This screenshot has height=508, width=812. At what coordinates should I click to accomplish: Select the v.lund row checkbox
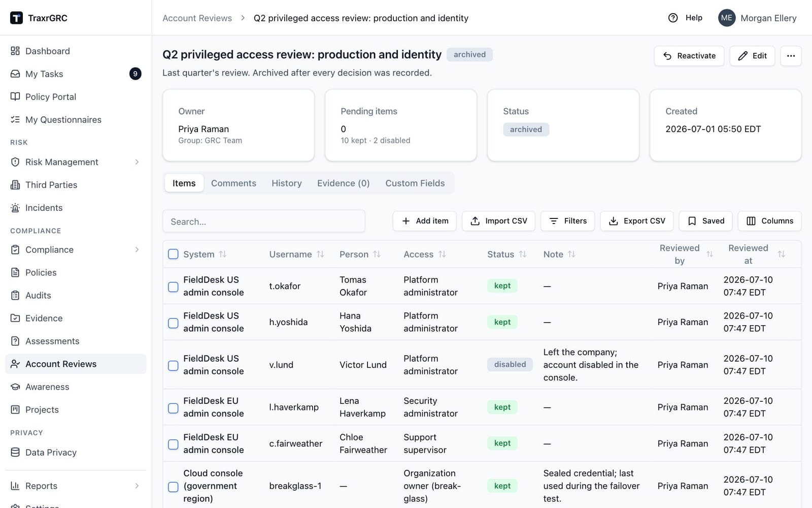173,365
